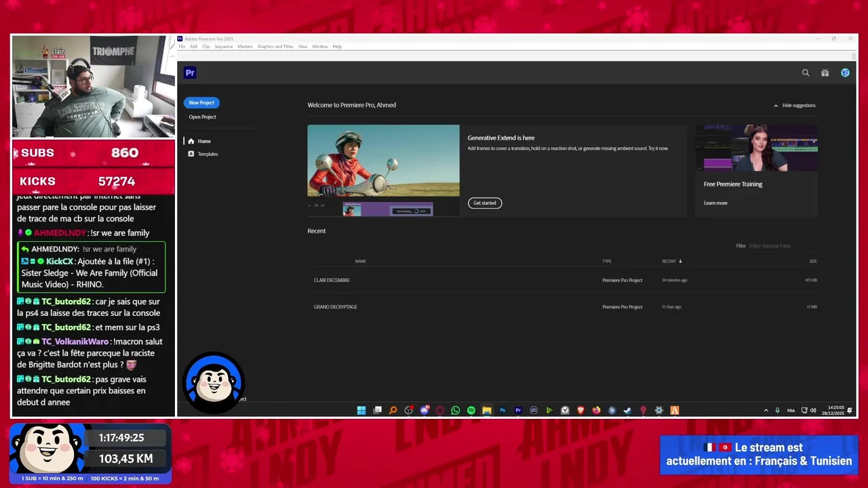Sort by the TYPE column header

coord(607,261)
